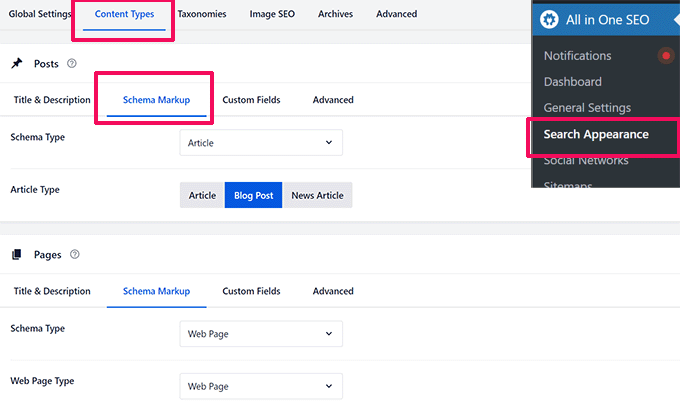Open the Posts Custom Fields tab
Image resolution: width=680 pixels, height=403 pixels.
click(251, 100)
